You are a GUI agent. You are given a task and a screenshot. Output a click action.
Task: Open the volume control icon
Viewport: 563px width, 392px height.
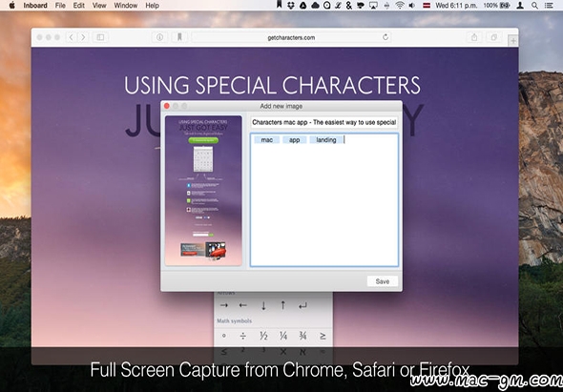coord(412,6)
